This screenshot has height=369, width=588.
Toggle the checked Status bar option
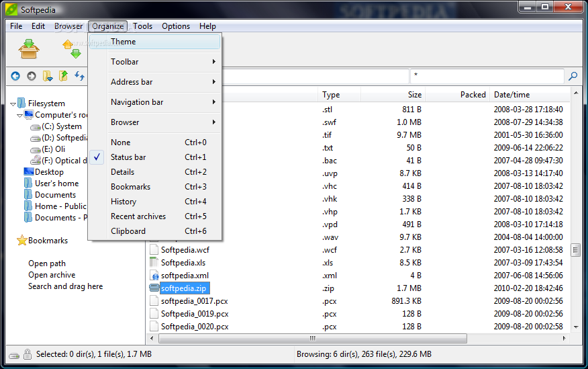point(155,157)
